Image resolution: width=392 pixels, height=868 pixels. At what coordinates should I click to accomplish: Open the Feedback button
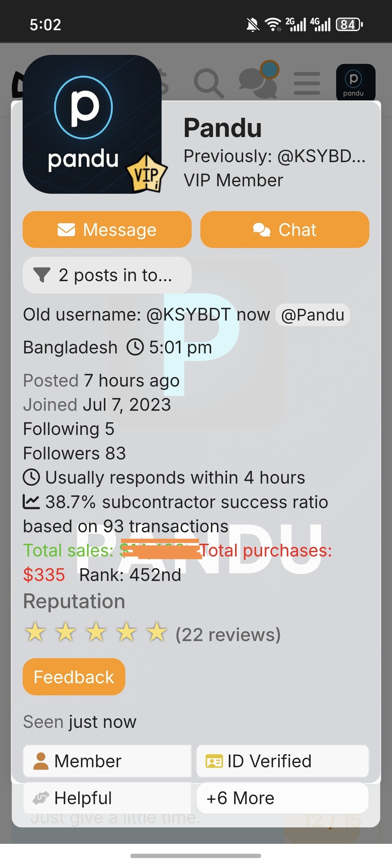[74, 677]
